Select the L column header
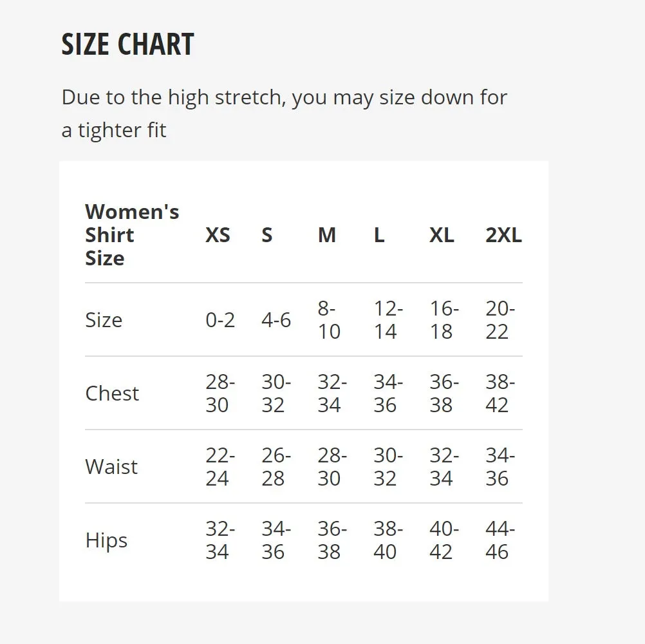This screenshot has height=644, width=645. point(379,235)
